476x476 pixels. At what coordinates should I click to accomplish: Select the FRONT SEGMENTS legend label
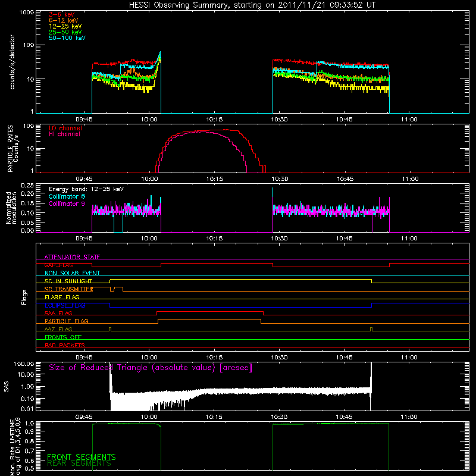click(82, 457)
